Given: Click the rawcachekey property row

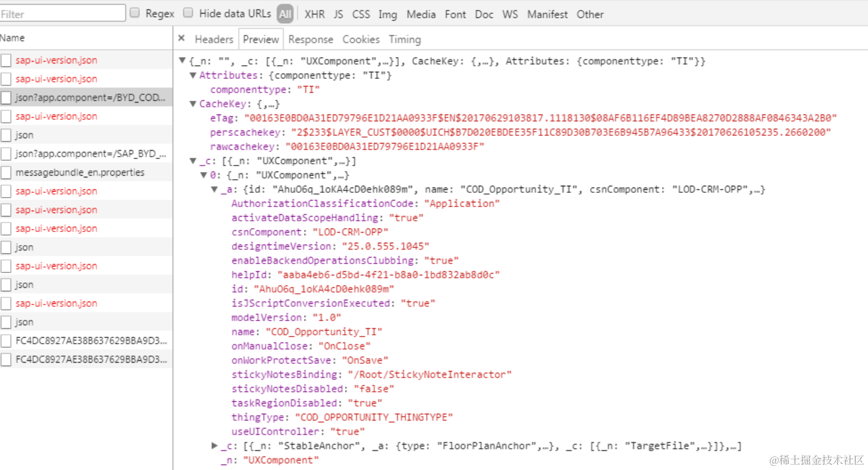Looking at the screenshot, I should (x=347, y=146).
